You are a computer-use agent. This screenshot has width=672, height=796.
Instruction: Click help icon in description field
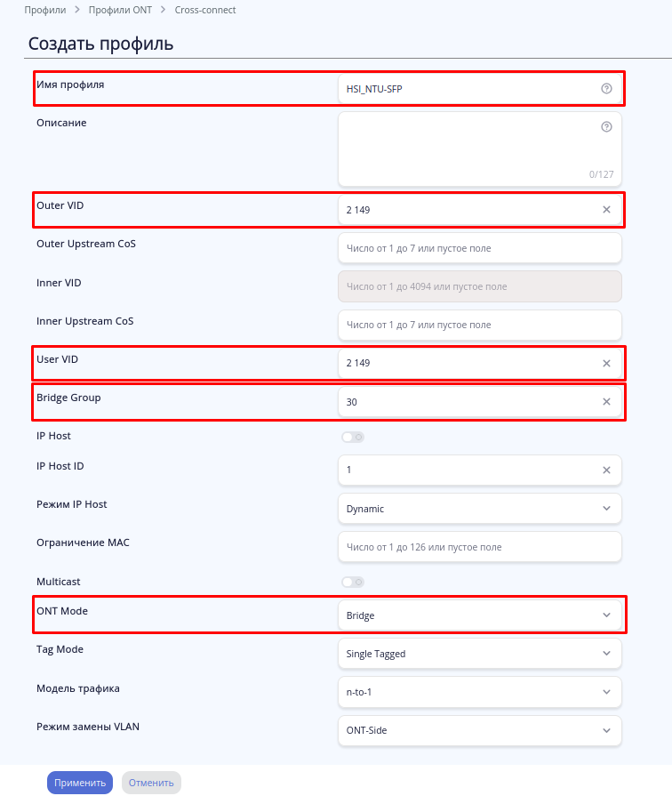pyautogui.click(x=606, y=127)
